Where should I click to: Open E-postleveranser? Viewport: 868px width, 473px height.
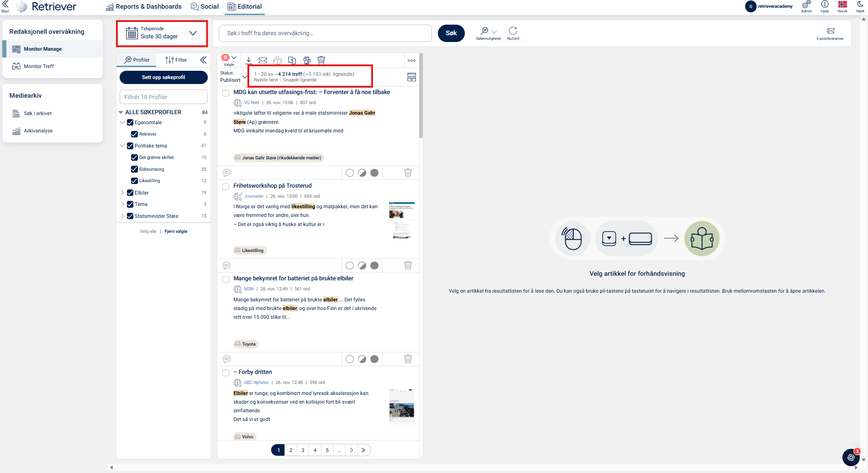(x=830, y=33)
